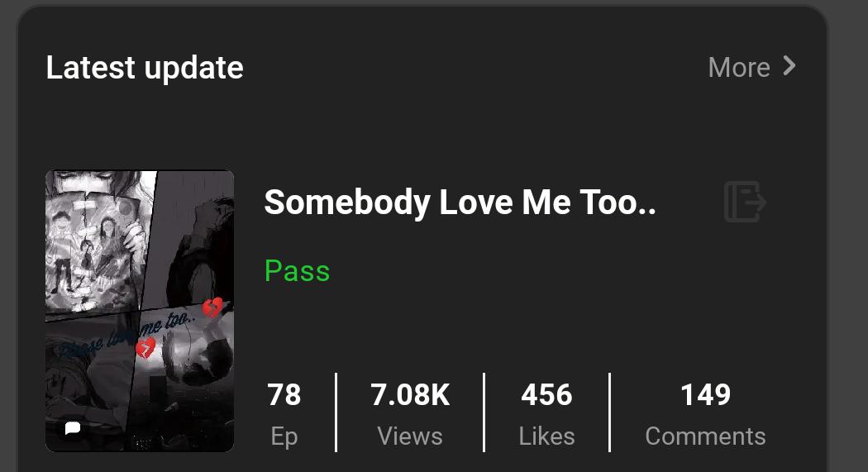Image resolution: width=868 pixels, height=472 pixels.
Task: Click the lower broken heart on the cover
Action: pos(145,348)
